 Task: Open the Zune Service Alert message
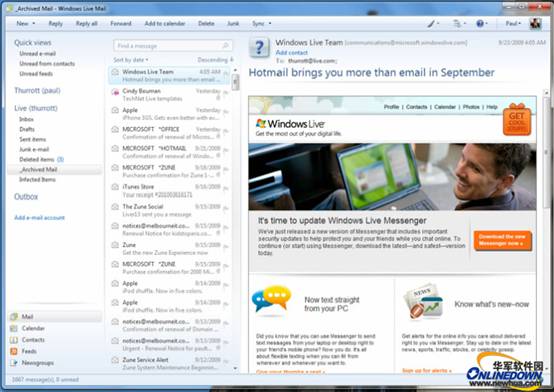[170, 363]
